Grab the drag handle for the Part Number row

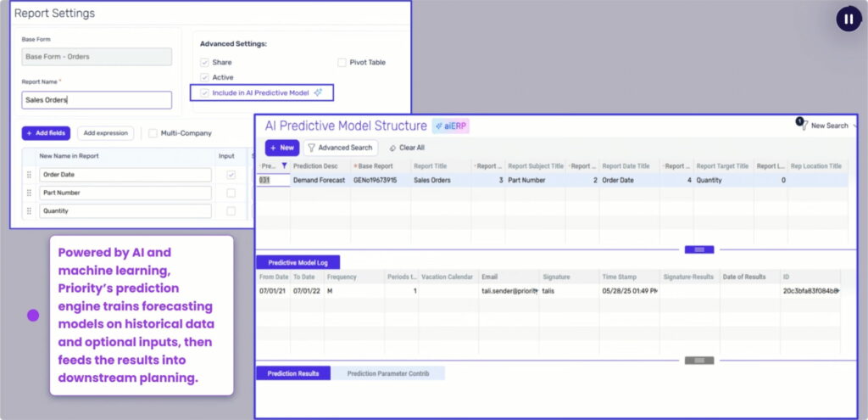(x=29, y=193)
